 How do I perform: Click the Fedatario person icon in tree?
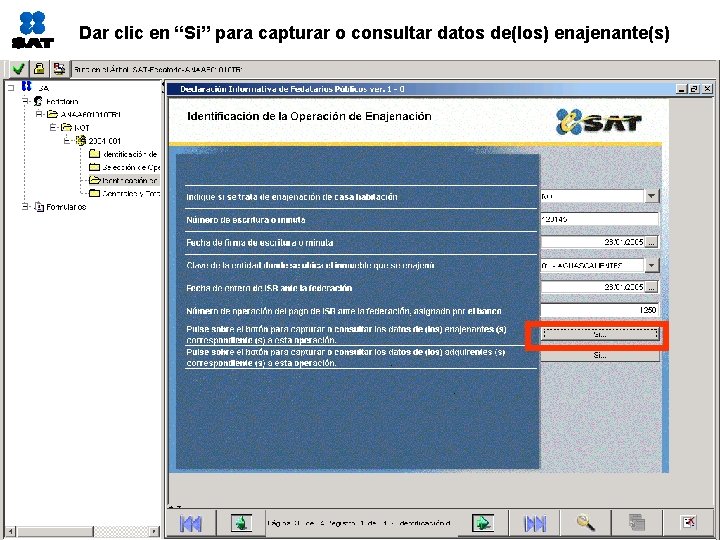38,101
